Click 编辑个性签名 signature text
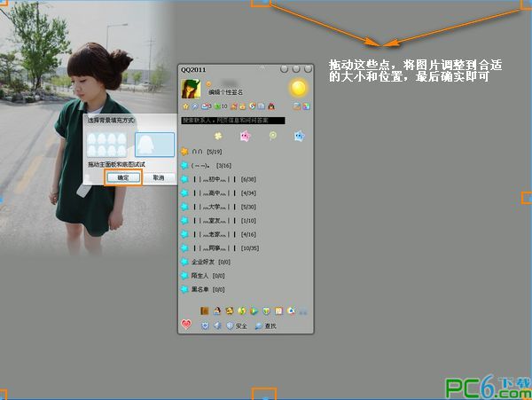This screenshot has height=400, width=532. [225, 92]
